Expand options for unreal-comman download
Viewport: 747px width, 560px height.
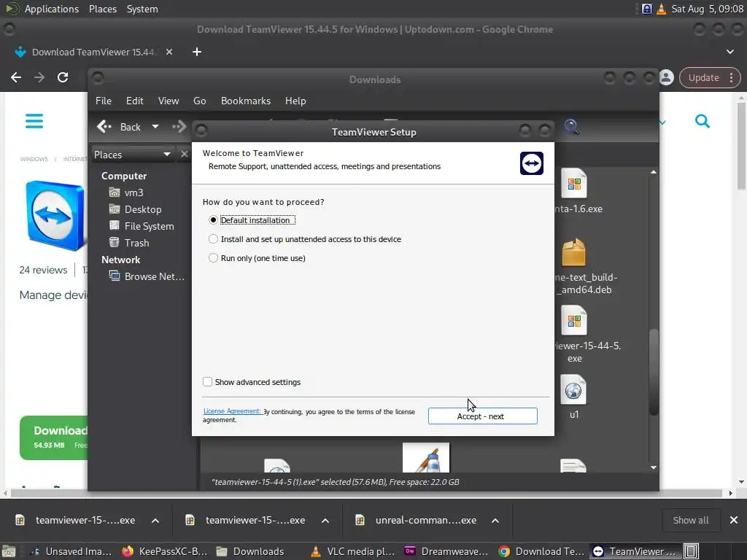[x=495, y=521]
